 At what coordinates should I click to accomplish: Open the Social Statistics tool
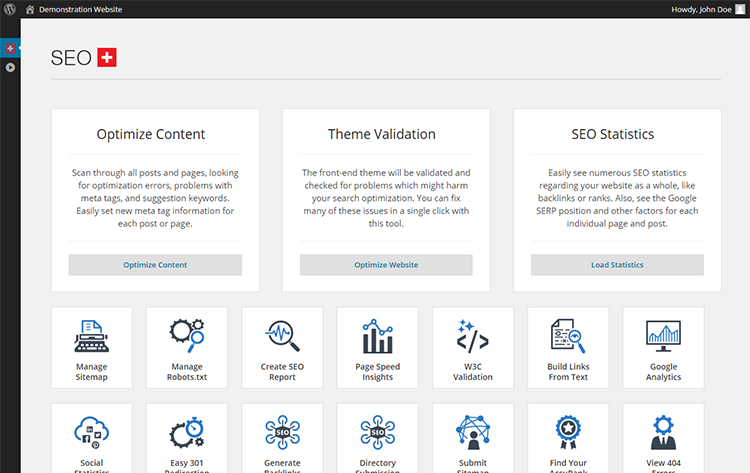[x=91, y=439]
